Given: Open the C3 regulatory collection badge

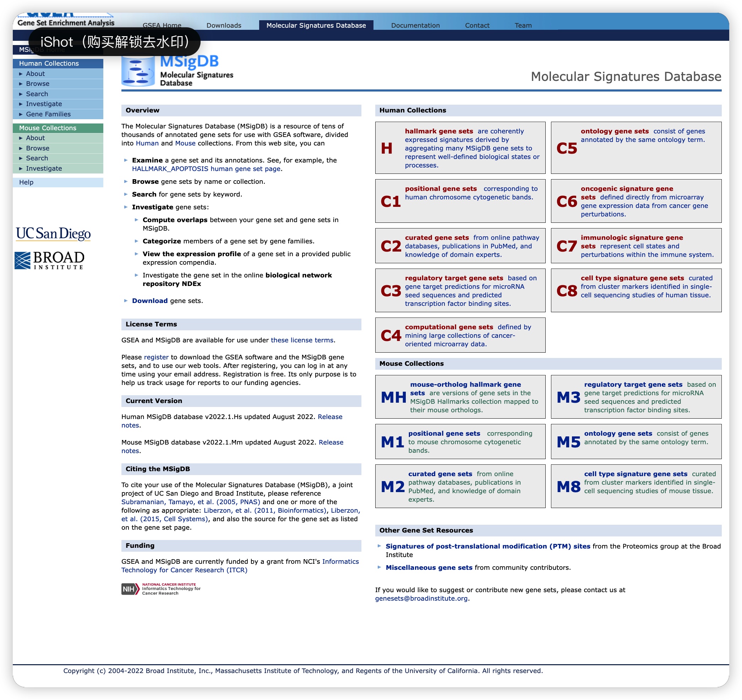Looking at the screenshot, I should 391,291.
